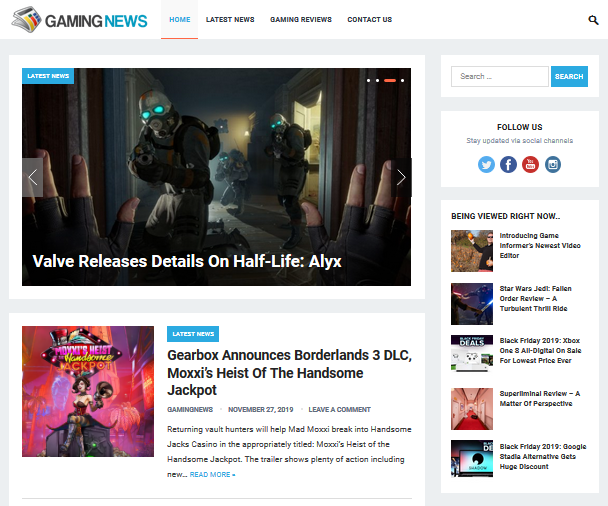Open the header search magnifier icon
This screenshot has width=608, height=506.
click(593, 20)
